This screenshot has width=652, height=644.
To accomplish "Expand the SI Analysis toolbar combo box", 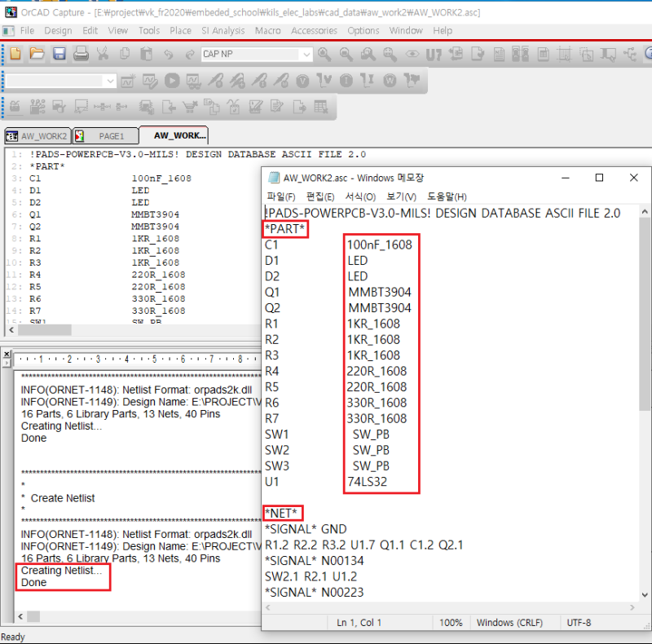I will pos(112,80).
